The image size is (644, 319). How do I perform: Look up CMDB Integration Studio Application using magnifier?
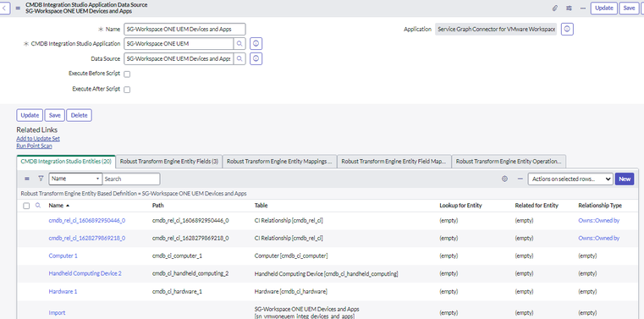pos(239,43)
